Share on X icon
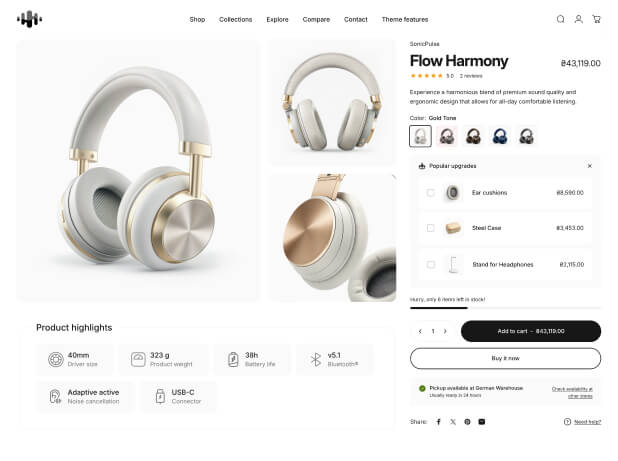The width and height of the screenshot is (618, 461). click(453, 422)
